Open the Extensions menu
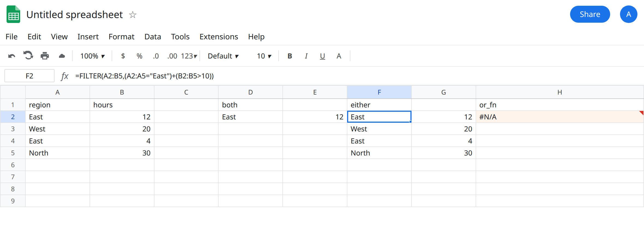Screen dimensions: 644x235 pyautogui.click(x=219, y=37)
